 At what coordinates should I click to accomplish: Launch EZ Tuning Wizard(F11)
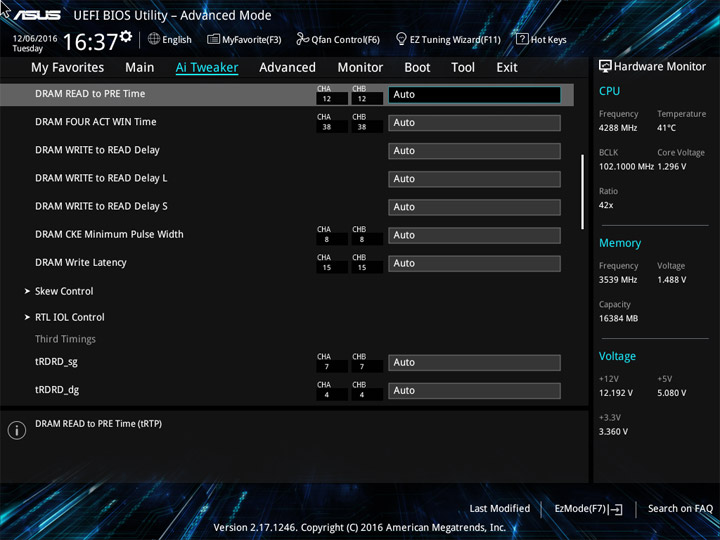point(448,39)
